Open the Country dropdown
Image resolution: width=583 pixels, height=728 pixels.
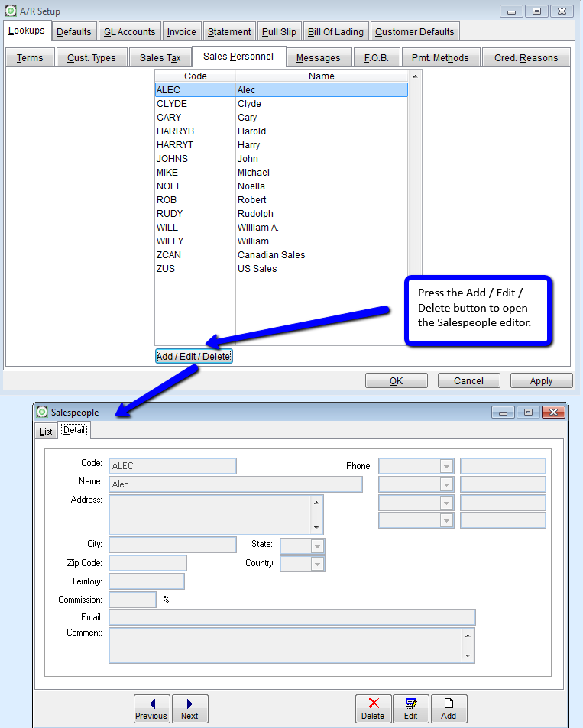coord(317,564)
